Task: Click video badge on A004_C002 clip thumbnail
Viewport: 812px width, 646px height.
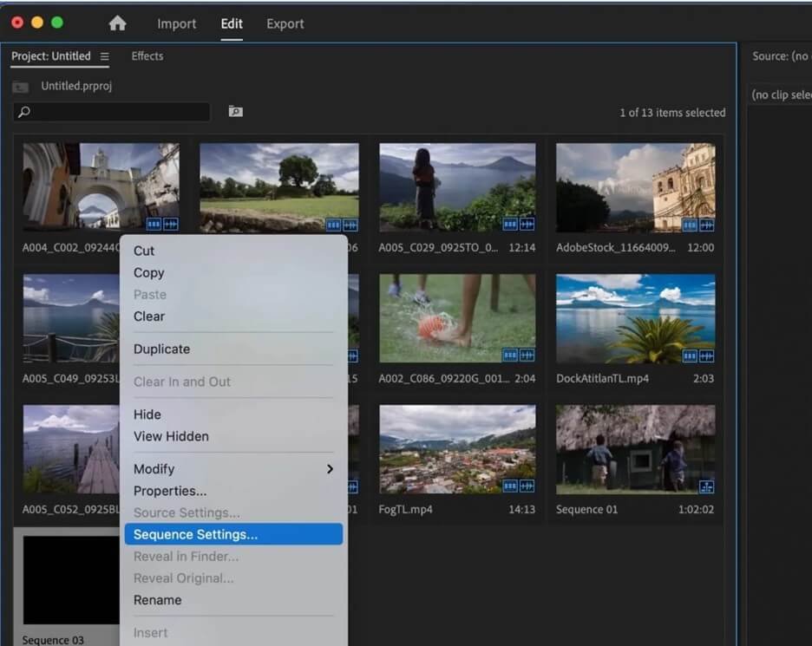Action: pos(154,224)
